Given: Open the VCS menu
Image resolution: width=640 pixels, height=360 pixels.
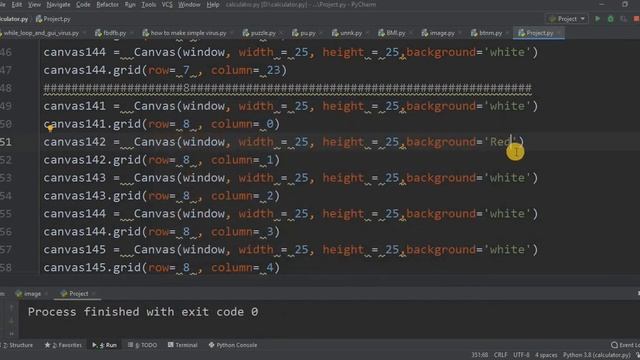Looking at the screenshot, I should tap(167, 4).
